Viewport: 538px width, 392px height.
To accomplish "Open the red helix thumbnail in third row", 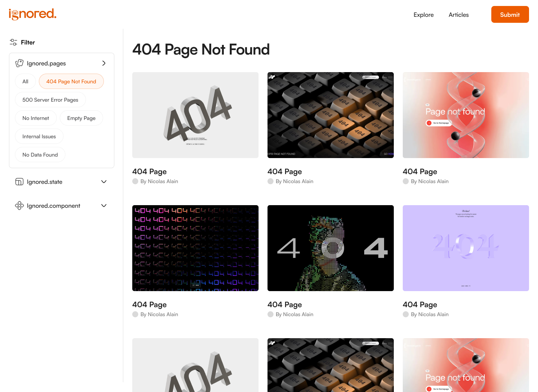I will click(x=466, y=365).
